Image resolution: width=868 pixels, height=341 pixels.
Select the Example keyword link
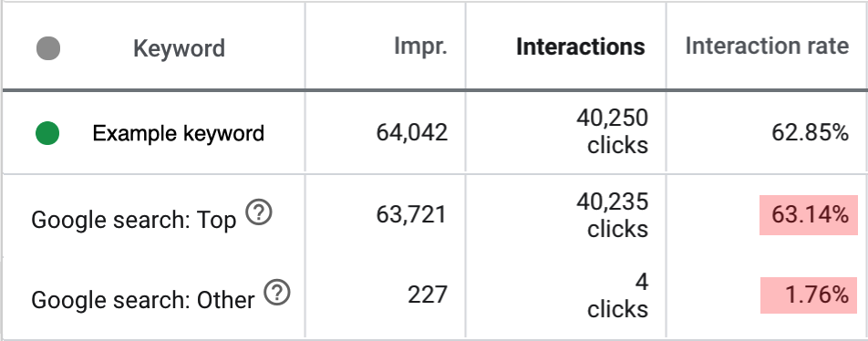[179, 133]
